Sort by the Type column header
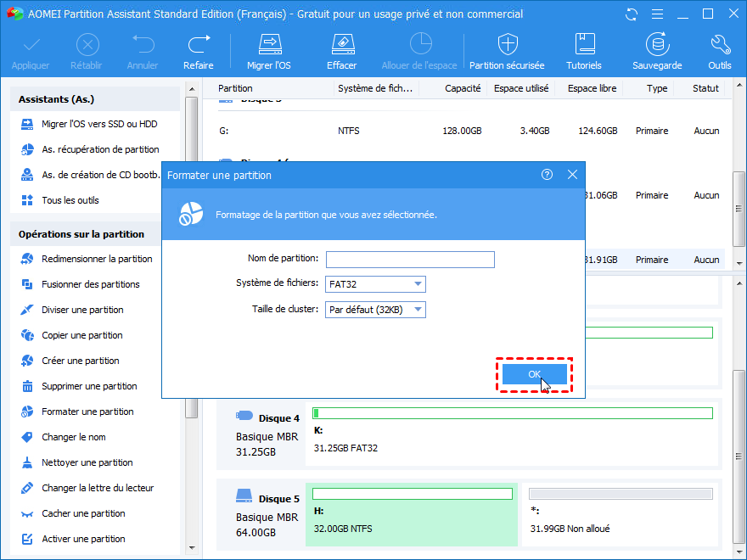The width and height of the screenshot is (747, 560). coord(657,88)
